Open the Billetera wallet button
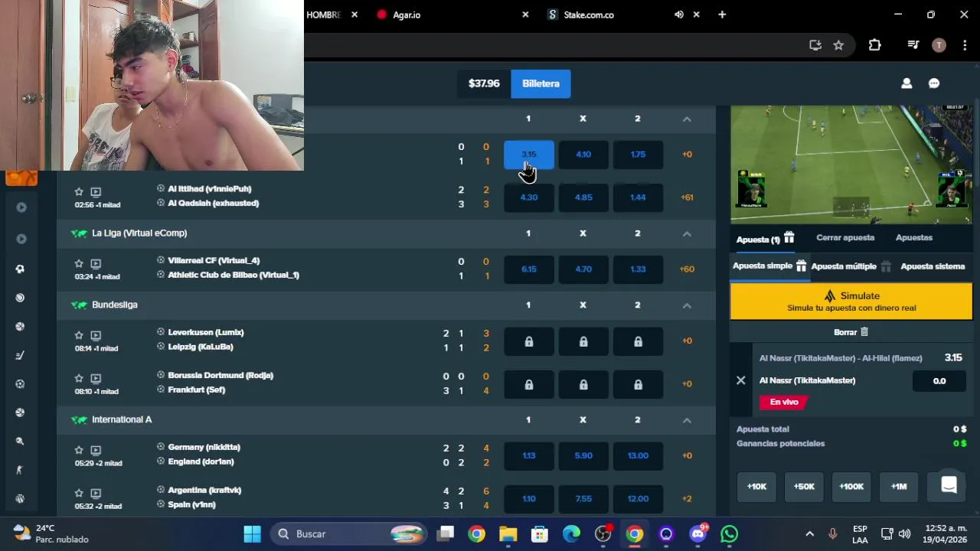This screenshot has height=551, width=980. (541, 83)
